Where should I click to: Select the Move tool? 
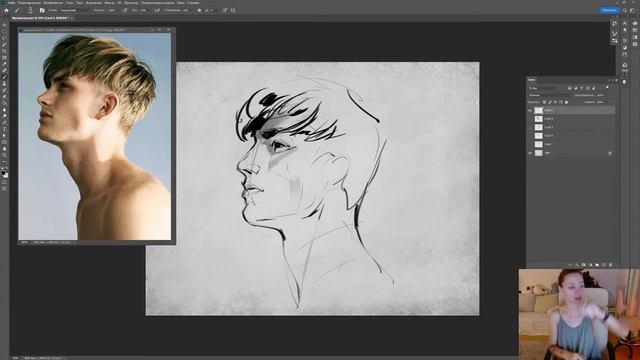tap(4, 24)
